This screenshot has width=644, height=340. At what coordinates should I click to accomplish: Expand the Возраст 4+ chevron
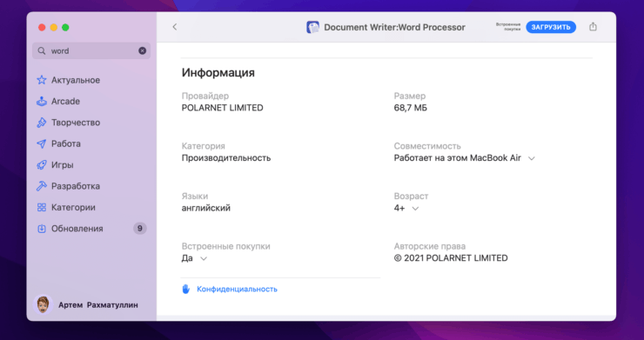[415, 209]
